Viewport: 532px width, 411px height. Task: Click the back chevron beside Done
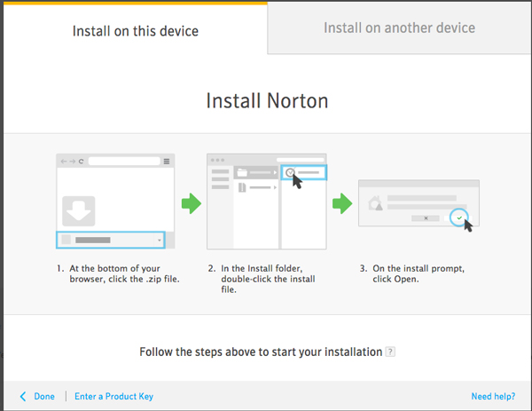click(x=23, y=397)
